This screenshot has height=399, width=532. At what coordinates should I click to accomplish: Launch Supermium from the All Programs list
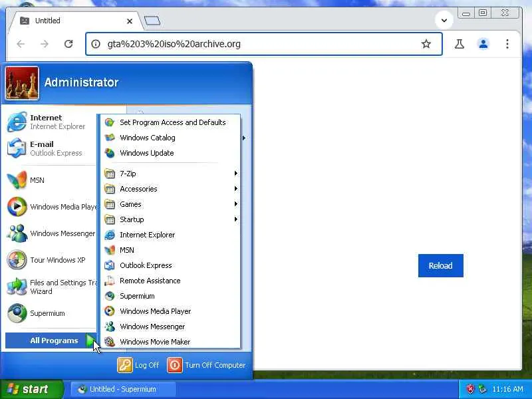[x=171, y=296]
